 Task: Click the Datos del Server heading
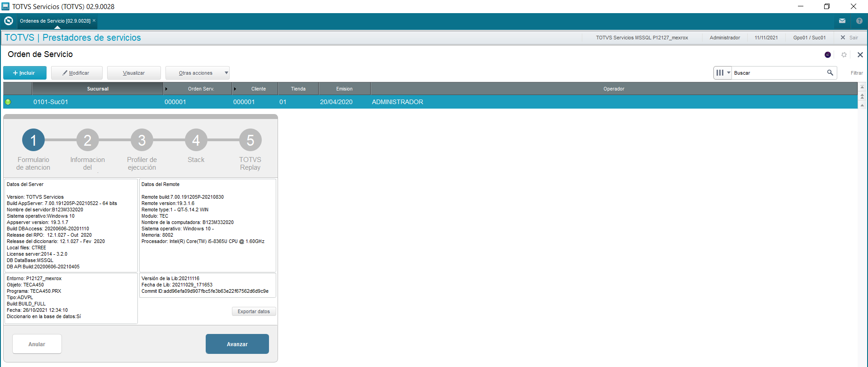(x=25, y=184)
